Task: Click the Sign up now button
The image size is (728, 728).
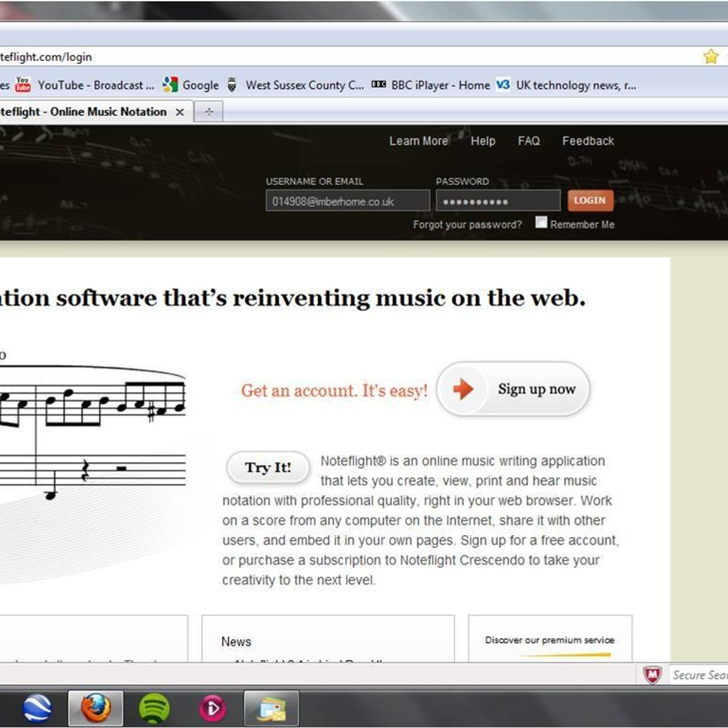Action: pyautogui.click(x=513, y=389)
